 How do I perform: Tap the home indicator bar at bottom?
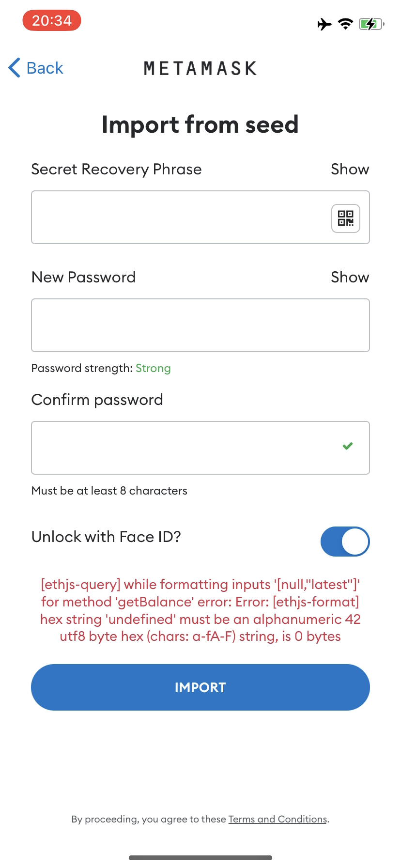(200, 857)
